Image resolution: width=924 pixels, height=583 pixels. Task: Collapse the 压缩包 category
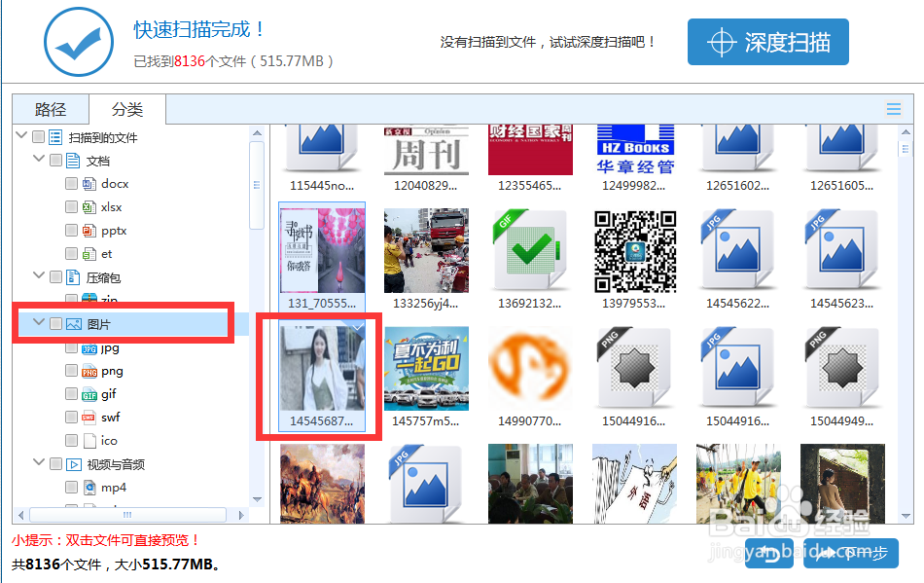pos(39,275)
